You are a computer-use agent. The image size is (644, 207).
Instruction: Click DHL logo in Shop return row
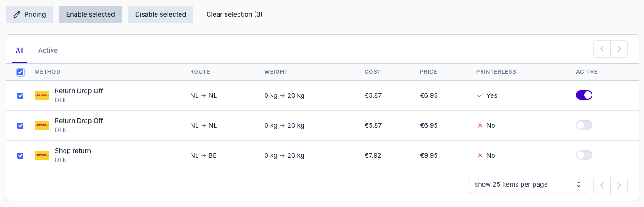click(x=42, y=155)
